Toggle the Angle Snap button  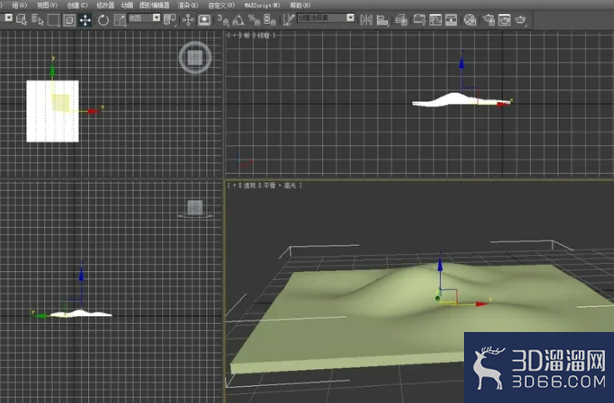[x=238, y=20]
